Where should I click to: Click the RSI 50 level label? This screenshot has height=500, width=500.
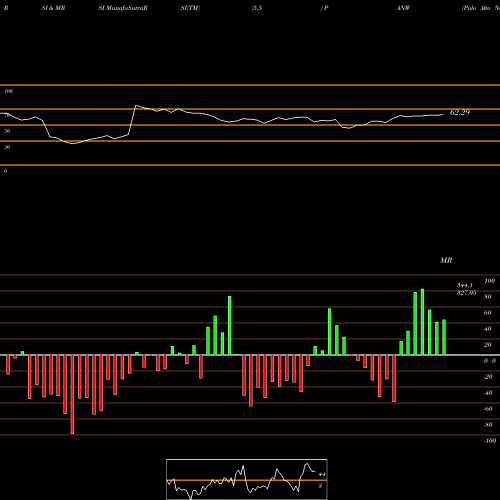click(x=7, y=131)
